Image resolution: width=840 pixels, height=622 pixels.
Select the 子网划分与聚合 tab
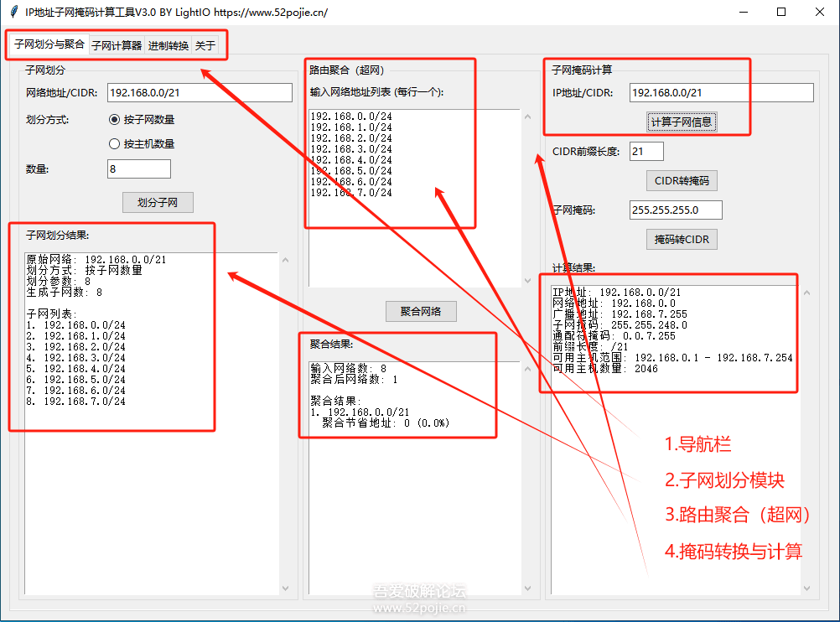(x=49, y=44)
